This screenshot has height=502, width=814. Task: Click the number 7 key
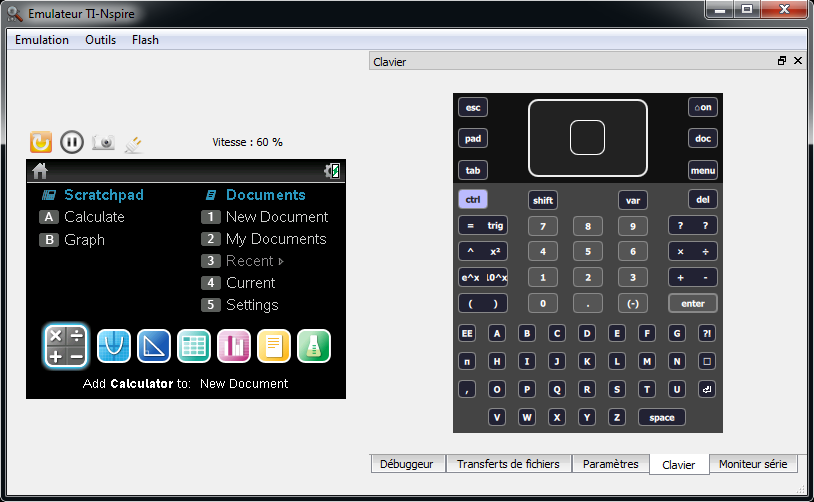click(x=543, y=226)
